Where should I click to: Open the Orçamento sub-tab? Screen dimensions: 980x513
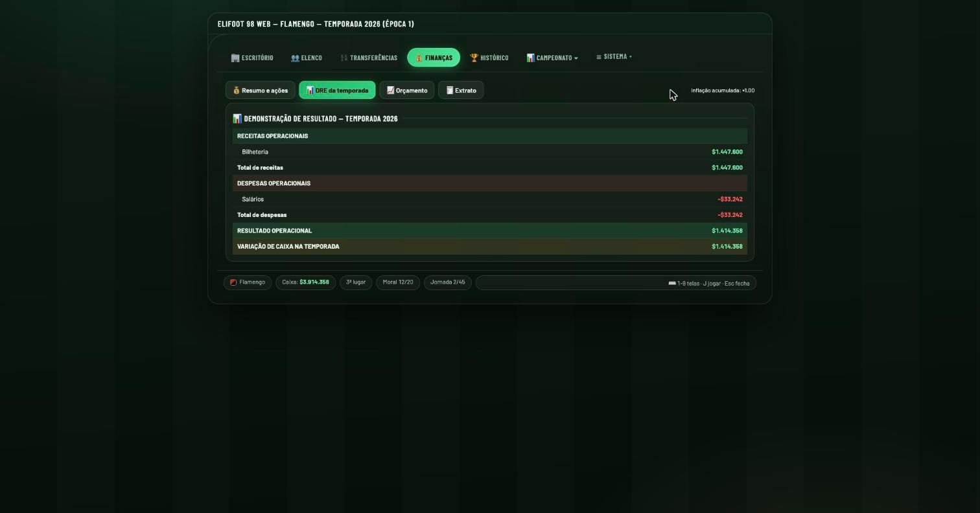[407, 90]
